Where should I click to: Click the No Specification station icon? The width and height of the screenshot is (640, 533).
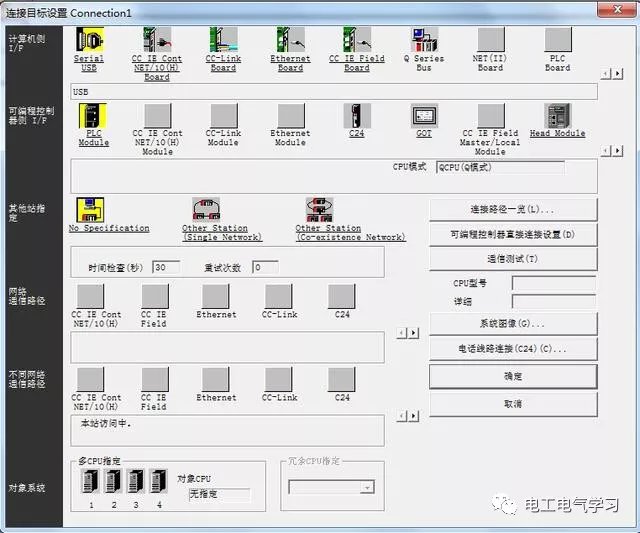90,208
